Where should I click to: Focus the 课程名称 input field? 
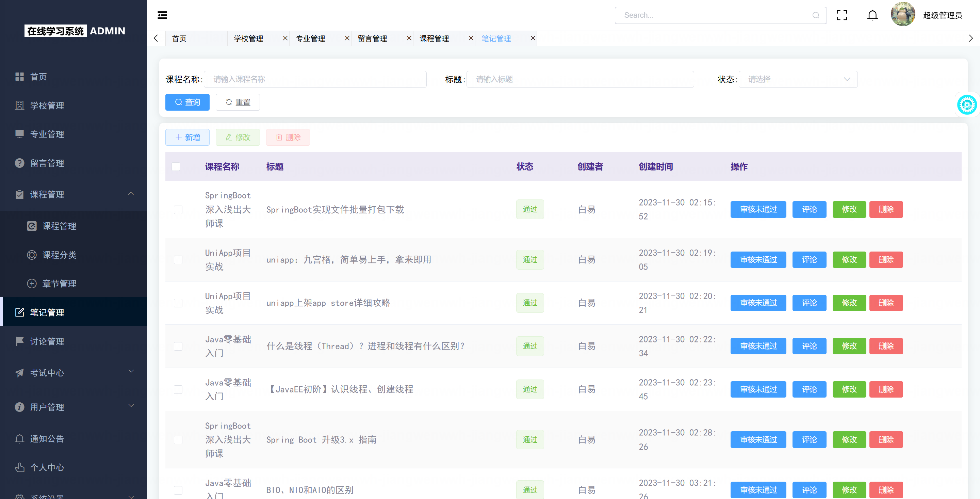(x=315, y=79)
